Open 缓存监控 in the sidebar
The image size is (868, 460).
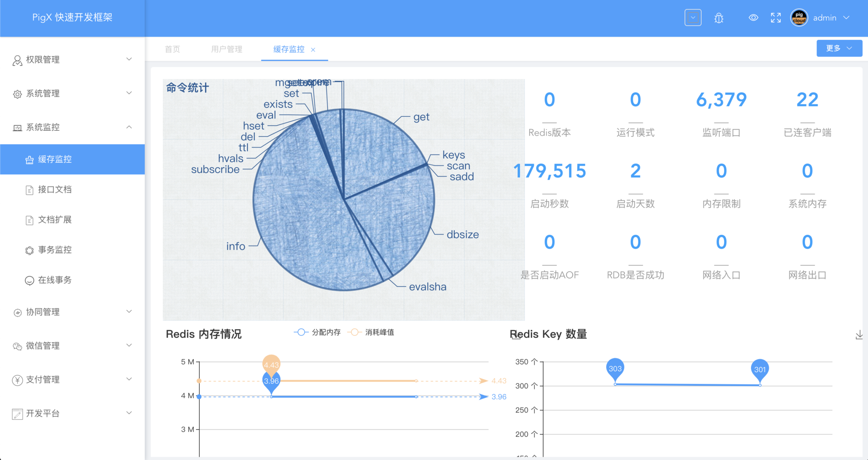click(72, 159)
